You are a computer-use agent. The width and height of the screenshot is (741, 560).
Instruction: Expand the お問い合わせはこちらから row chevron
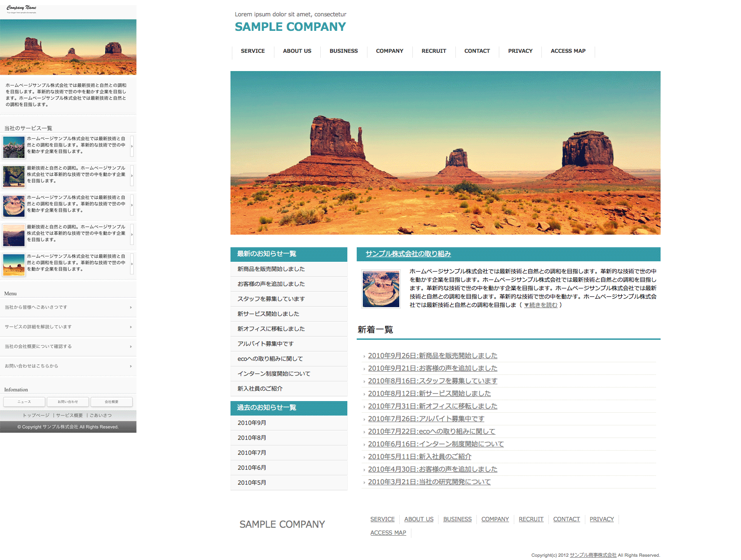(131, 366)
